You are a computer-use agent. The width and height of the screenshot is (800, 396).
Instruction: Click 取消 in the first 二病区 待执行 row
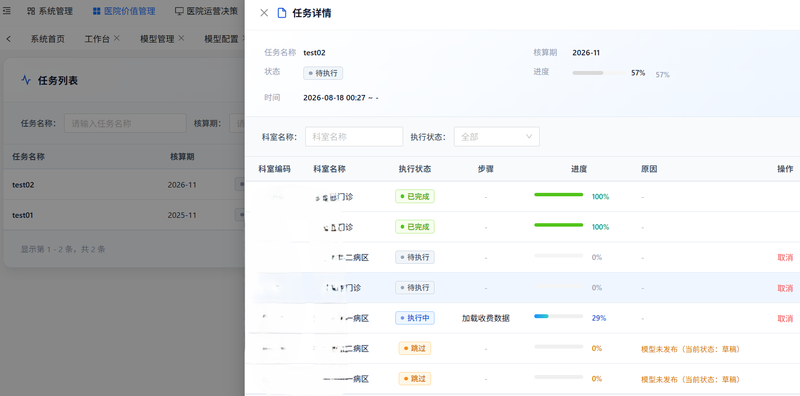click(x=785, y=257)
